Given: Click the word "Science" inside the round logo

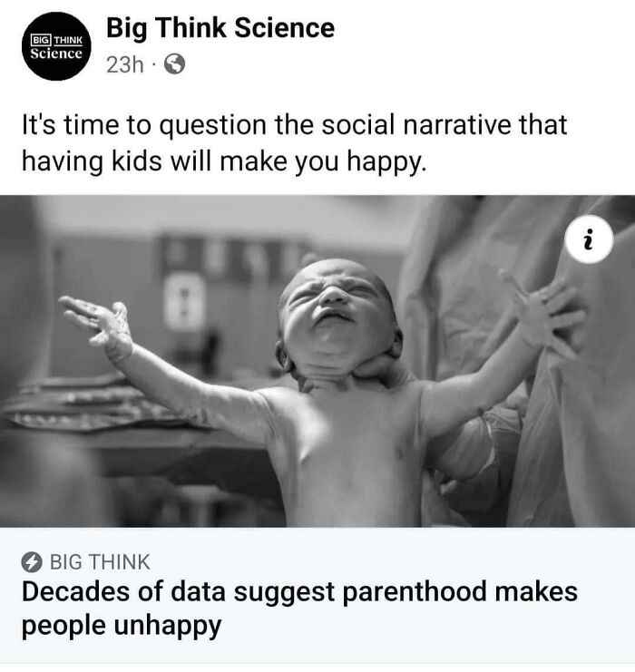Looking at the screenshot, I should click(x=57, y=53).
